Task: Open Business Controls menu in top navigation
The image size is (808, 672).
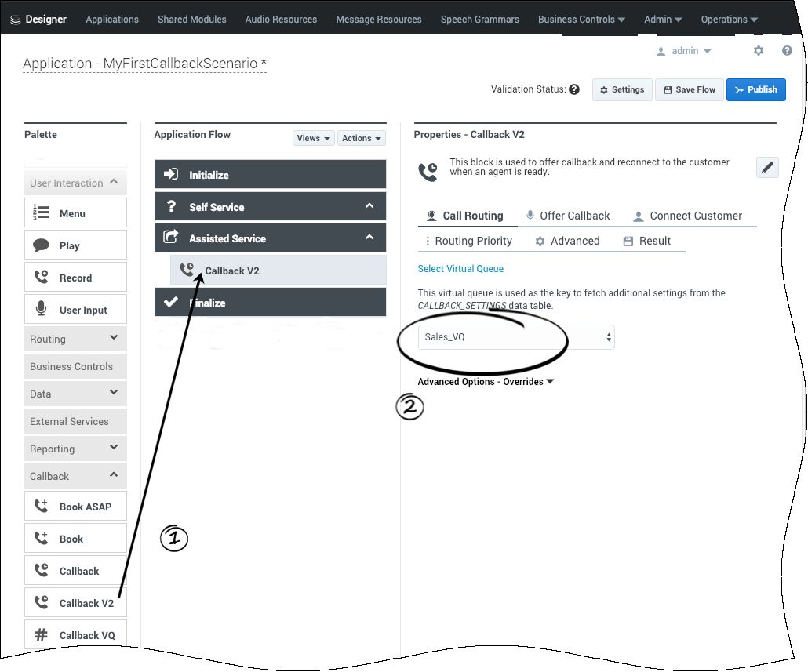Action: (x=581, y=20)
